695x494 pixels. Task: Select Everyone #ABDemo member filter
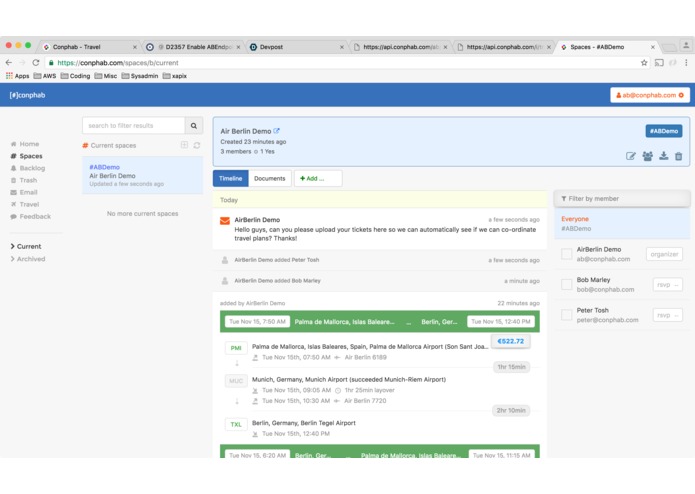(622, 224)
